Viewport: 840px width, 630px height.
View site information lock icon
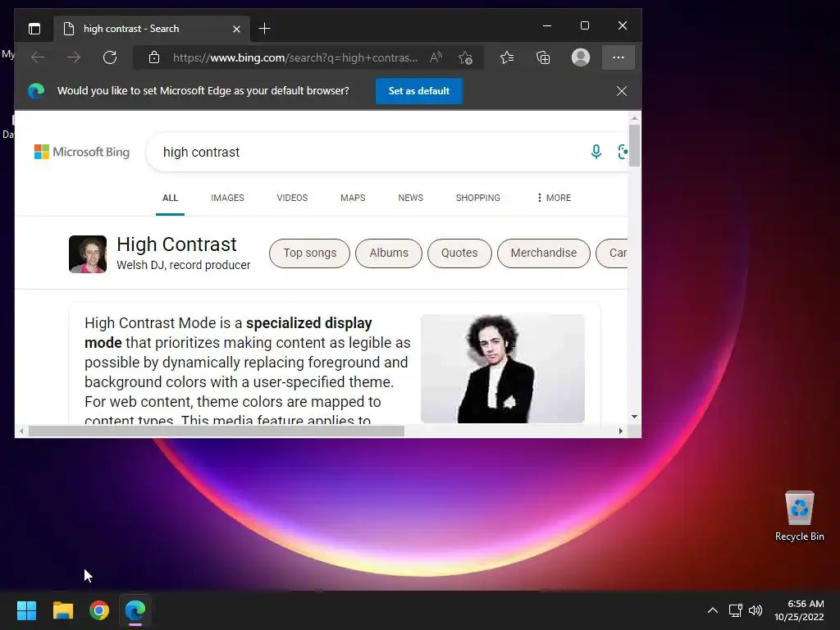click(154, 57)
